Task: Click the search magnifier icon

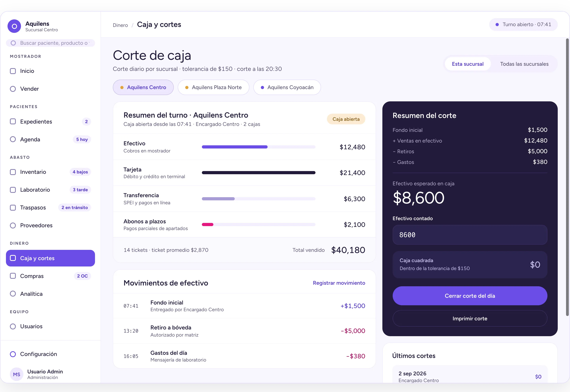Action: pyautogui.click(x=13, y=43)
